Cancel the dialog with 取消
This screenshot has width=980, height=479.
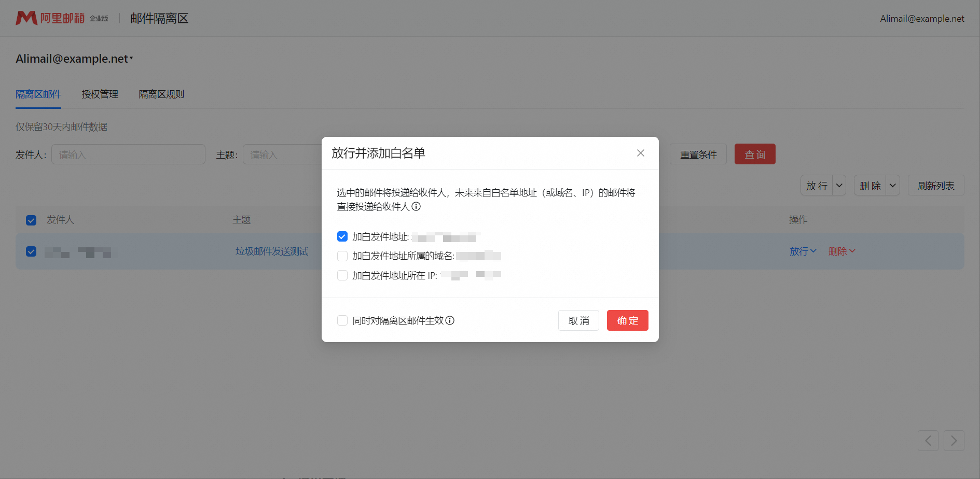[578, 320]
